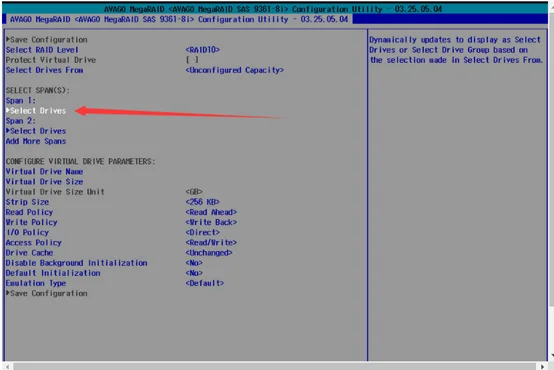This screenshot has height=370, width=554.
Task: Open Select Drives under Span 2
Action: [36, 131]
